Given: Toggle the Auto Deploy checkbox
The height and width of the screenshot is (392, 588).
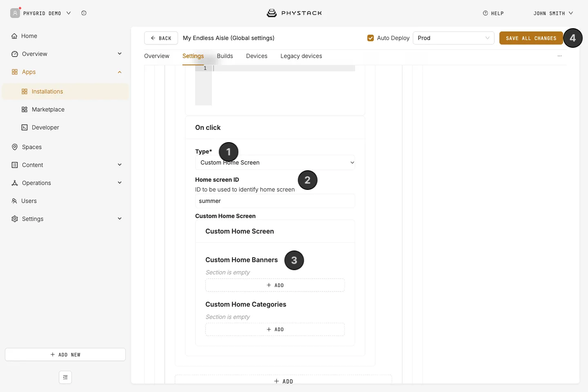Looking at the screenshot, I should click(371, 38).
